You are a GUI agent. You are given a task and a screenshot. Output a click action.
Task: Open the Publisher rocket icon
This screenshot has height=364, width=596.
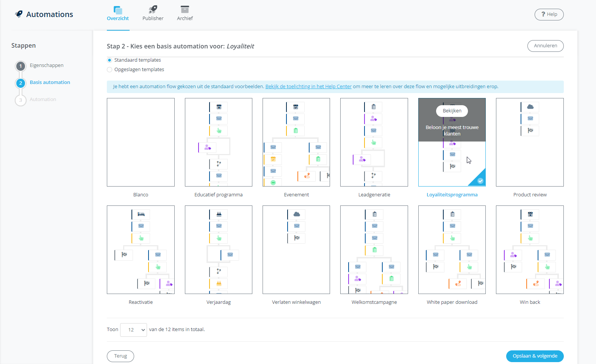tap(153, 9)
